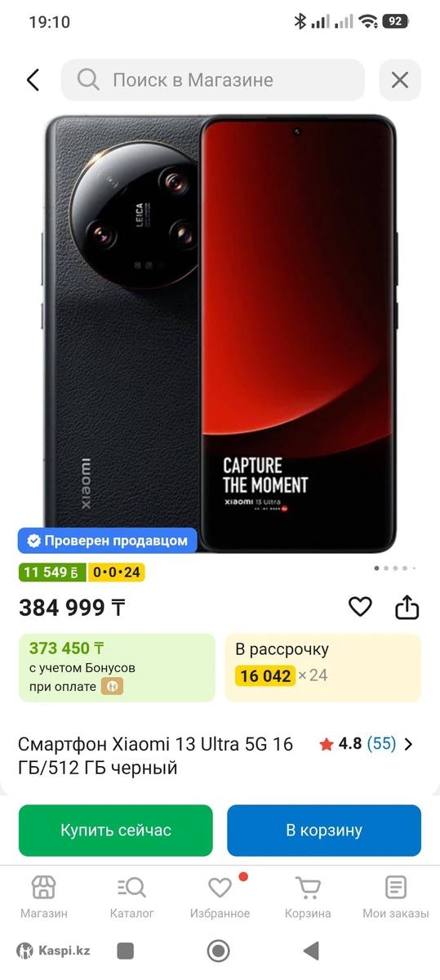Screen dimensions: 440x980
Task: Go to Избранное tab
Action: tap(220, 897)
